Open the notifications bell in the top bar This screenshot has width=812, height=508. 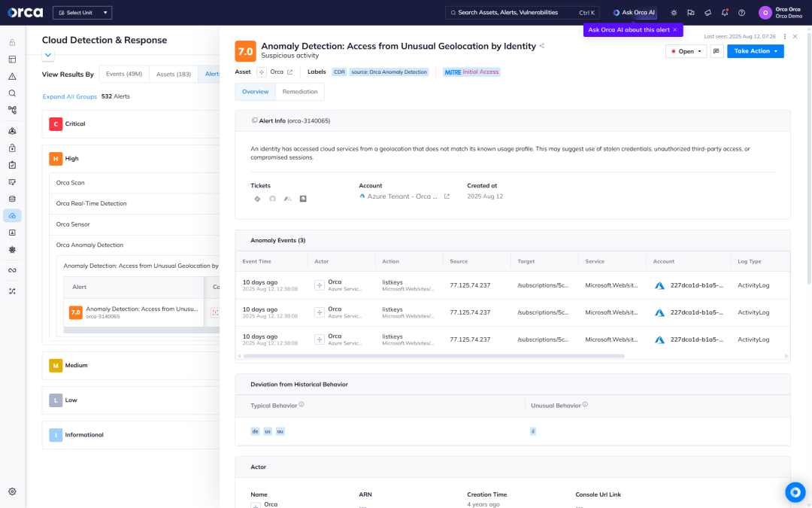click(x=725, y=13)
